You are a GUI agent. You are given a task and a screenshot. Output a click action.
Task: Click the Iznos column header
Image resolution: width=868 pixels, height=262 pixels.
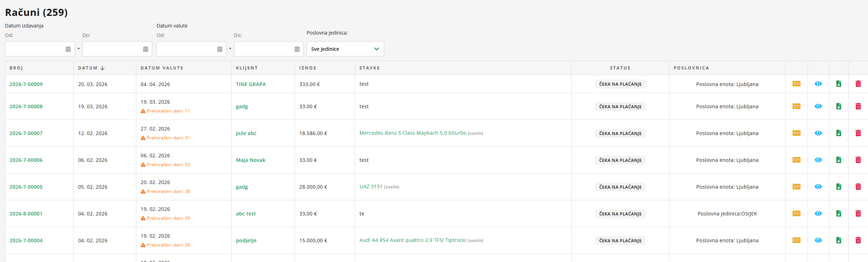(308, 68)
